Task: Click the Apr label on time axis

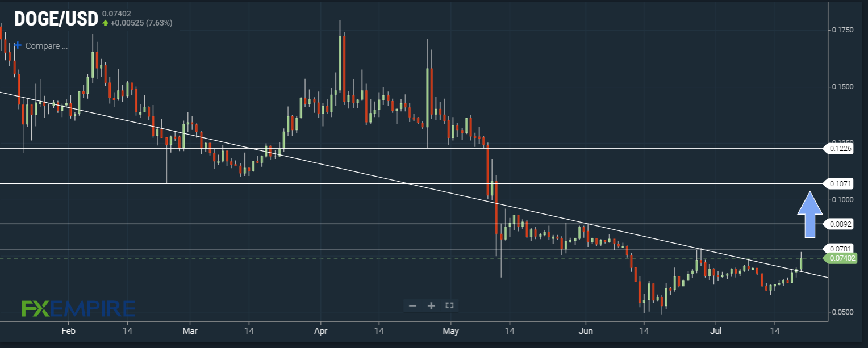Action: (321, 330)
